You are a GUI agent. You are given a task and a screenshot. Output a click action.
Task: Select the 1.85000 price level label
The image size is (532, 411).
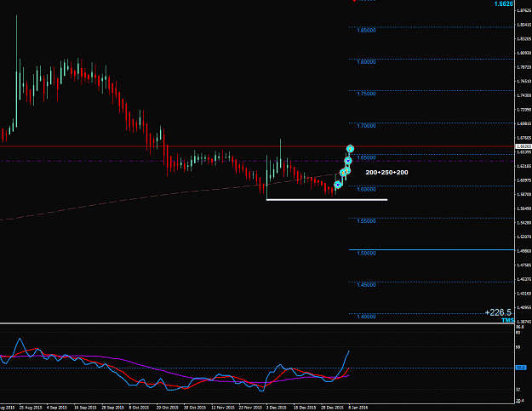click(366, 30)
